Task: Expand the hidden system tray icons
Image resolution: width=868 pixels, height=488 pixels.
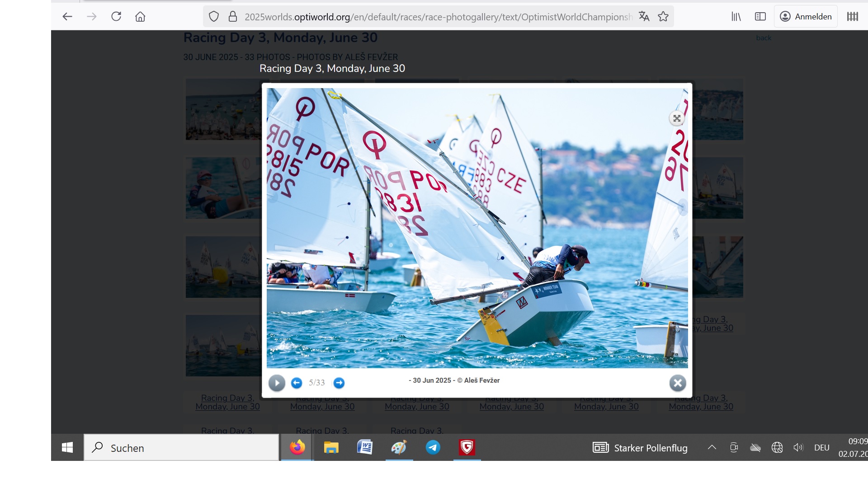Action: [712, 448]
